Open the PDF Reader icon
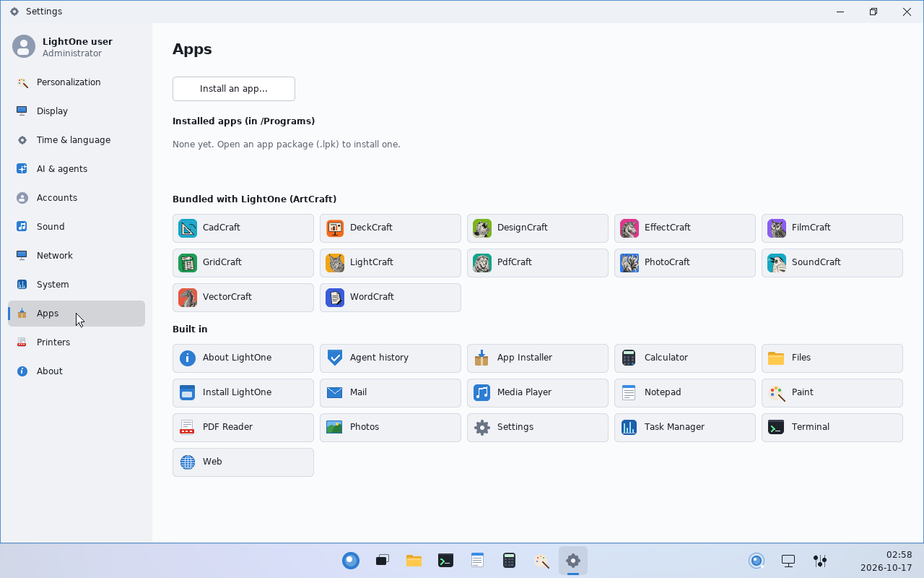The height and width of the screenshot is (578, 924). (x=188, y=428)
